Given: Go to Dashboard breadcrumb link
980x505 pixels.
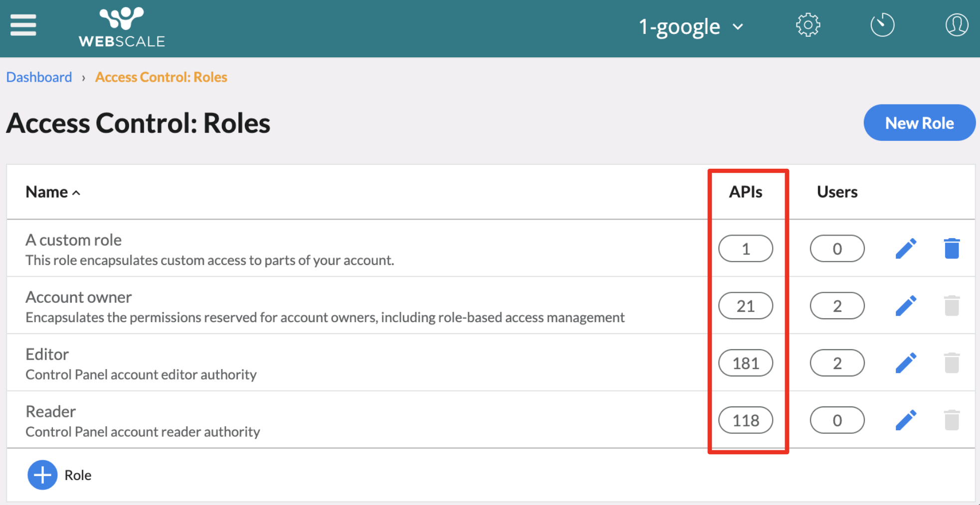Looking at the screenshot, I should [x=39, y=77].
